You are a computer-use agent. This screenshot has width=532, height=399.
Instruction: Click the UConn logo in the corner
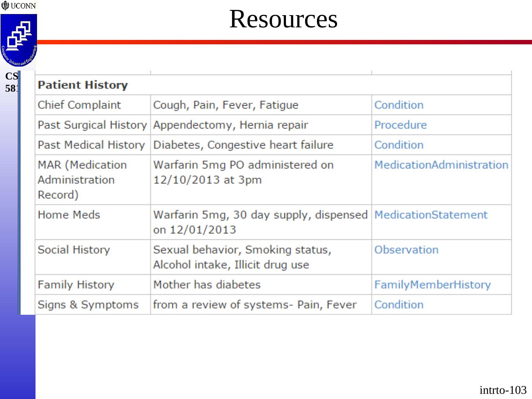[x=18, y=6]
